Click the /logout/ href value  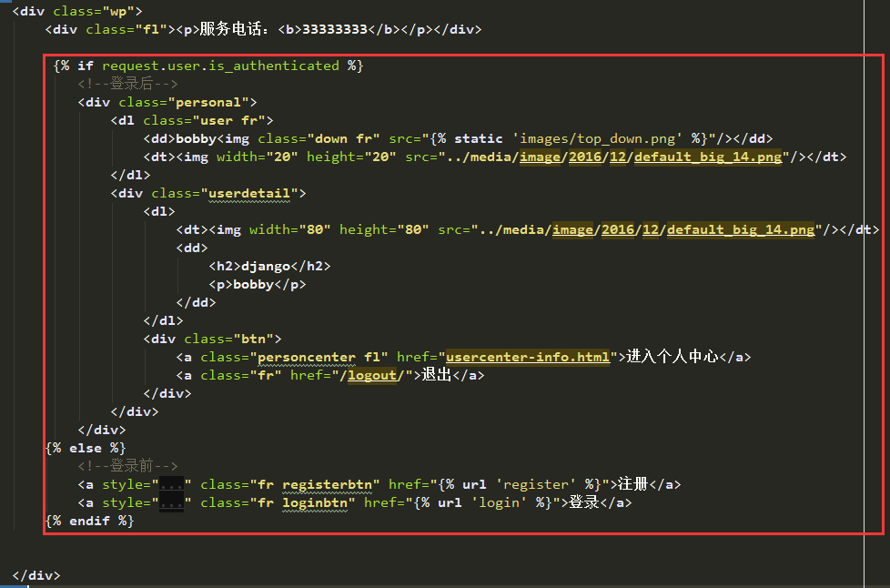click(x=372, y=375)
